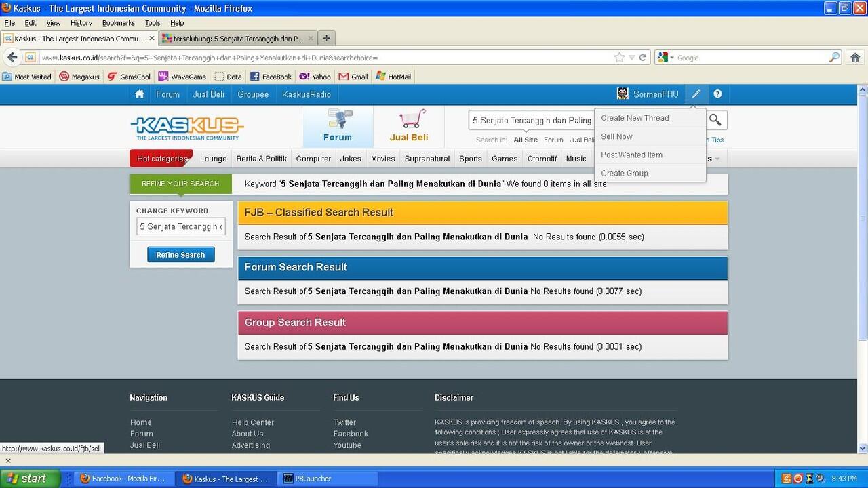Viewport: 868px width, 488px height.
Task: Open the History menu
Action: tap(81, 22)
